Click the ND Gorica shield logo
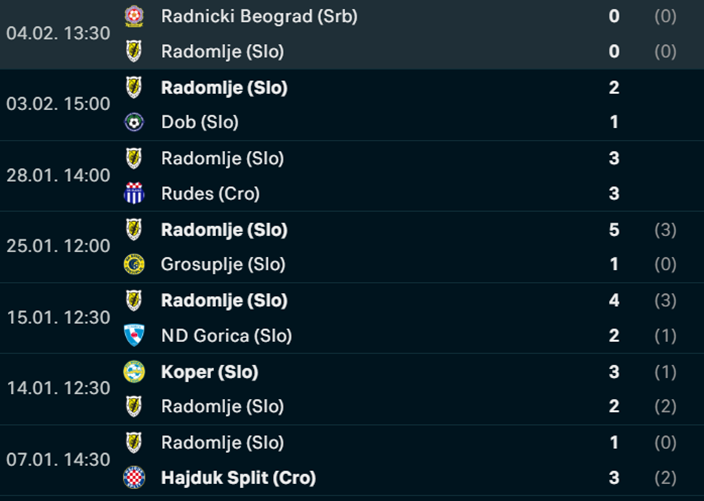Viewport: 704px width, 501px height. (134, 335)
